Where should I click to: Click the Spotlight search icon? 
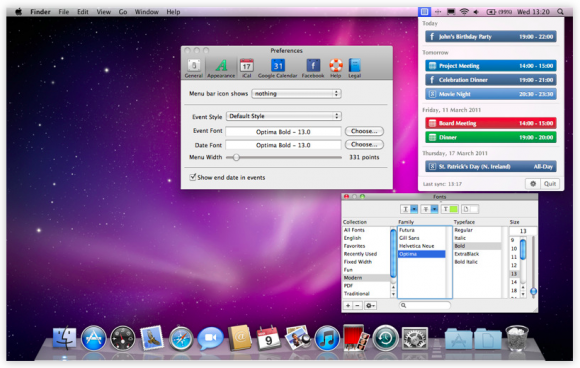[560, 12]
